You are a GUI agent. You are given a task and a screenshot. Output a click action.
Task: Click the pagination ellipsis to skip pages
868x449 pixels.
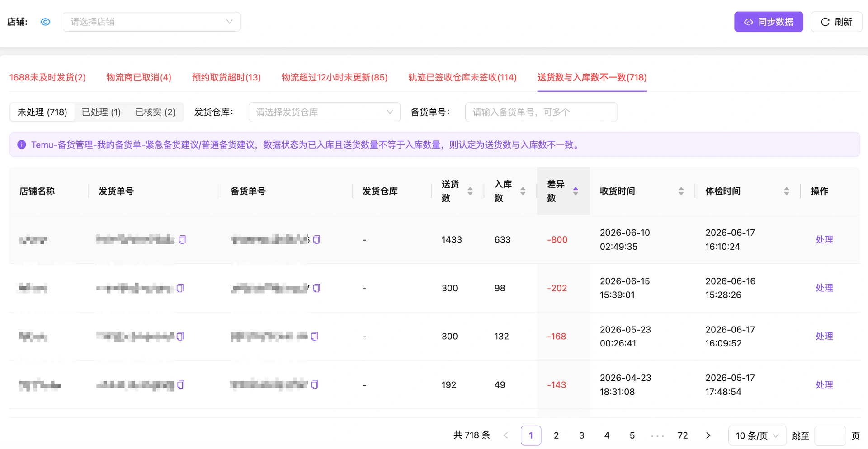[657, 435]
